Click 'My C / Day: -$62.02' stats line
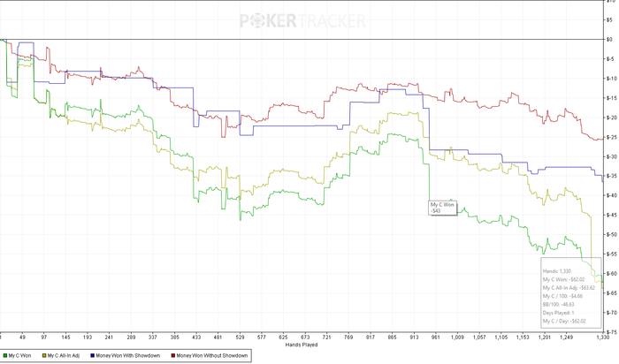This screenshot has width=619, height=364. click(564, 321)
